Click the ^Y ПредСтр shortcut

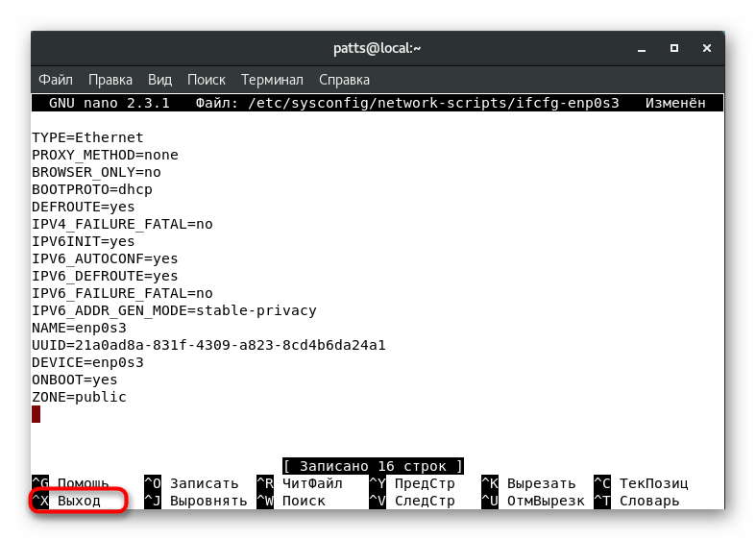412,483
